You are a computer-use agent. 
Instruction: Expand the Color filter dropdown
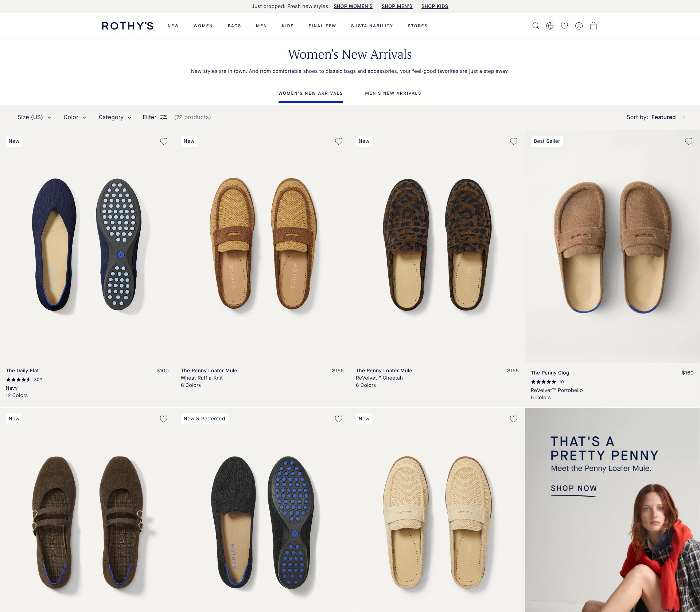tap(75, 117)
